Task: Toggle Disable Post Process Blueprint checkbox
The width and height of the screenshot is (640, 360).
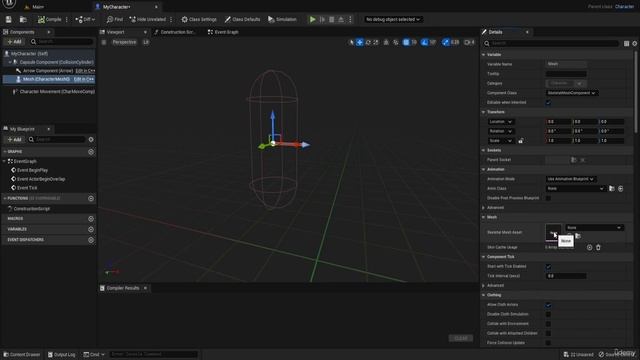Action: 548,198
